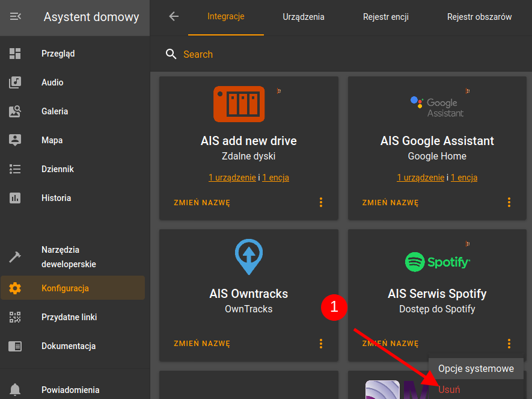Image resolution: width=532 pixels, height=399 pixels.
Task: Click the Dziennik list icon
Action: (15, 169)
